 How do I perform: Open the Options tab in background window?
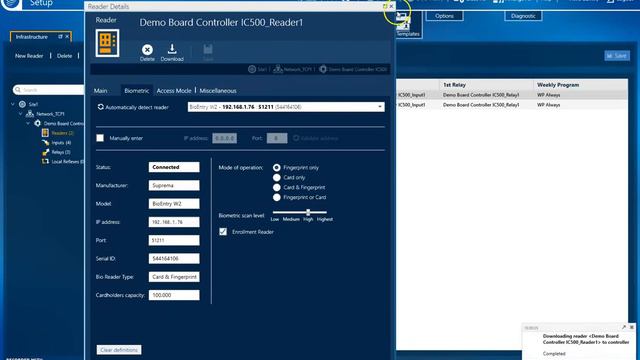[444, 16]
